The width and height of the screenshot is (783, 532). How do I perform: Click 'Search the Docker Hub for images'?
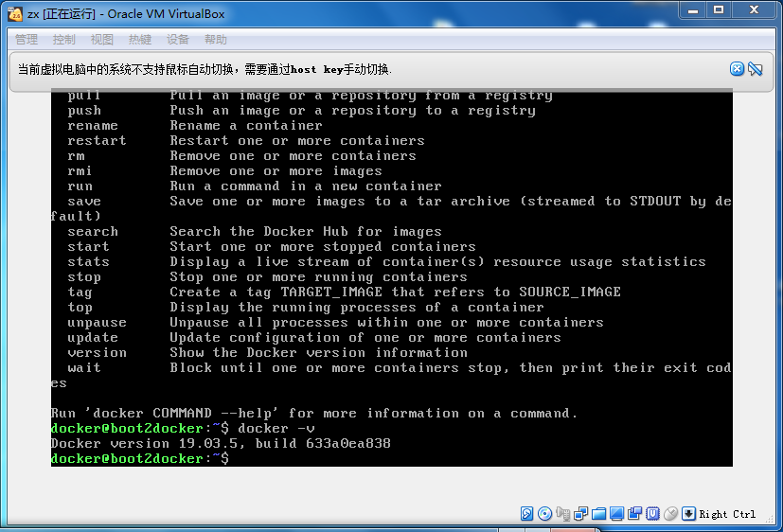point(306,232)
